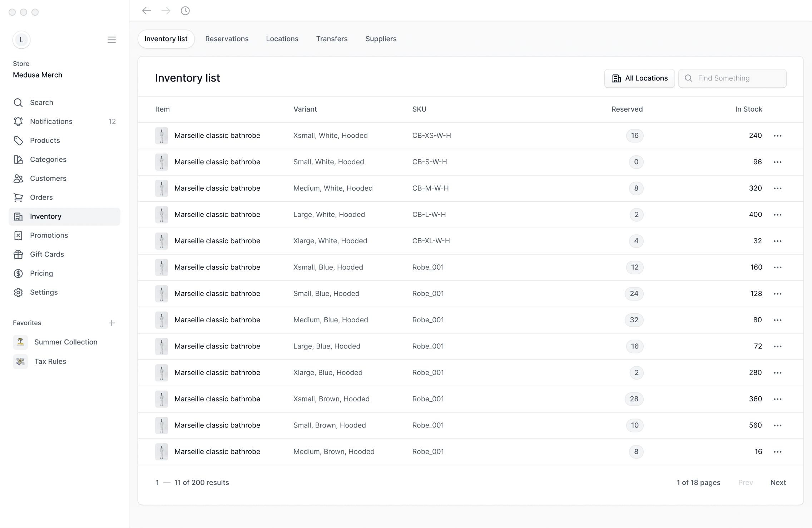
Task: Open the Summer Collection favorite
Action: pyautogui.click(x=66, y=342)
